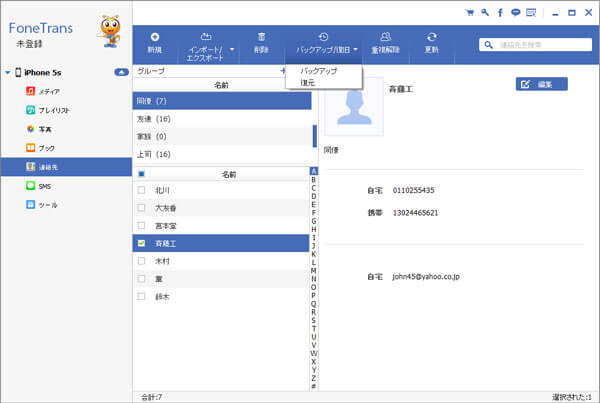600x403 pixels.
Task: Open the インポート/エクスポート dropdown arrow
Action: [x=232, y=49]
